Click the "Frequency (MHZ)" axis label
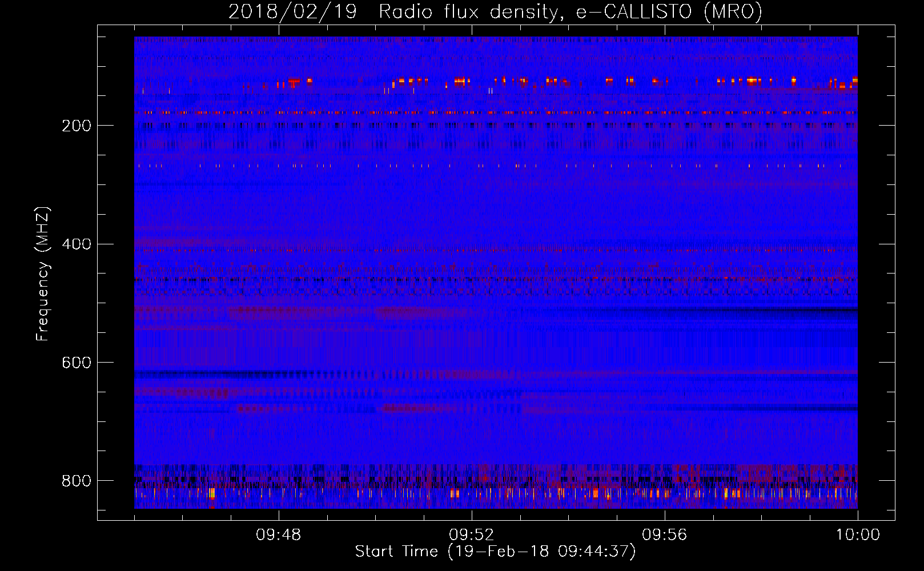The image size is (924, 571). tap(43, 274)
